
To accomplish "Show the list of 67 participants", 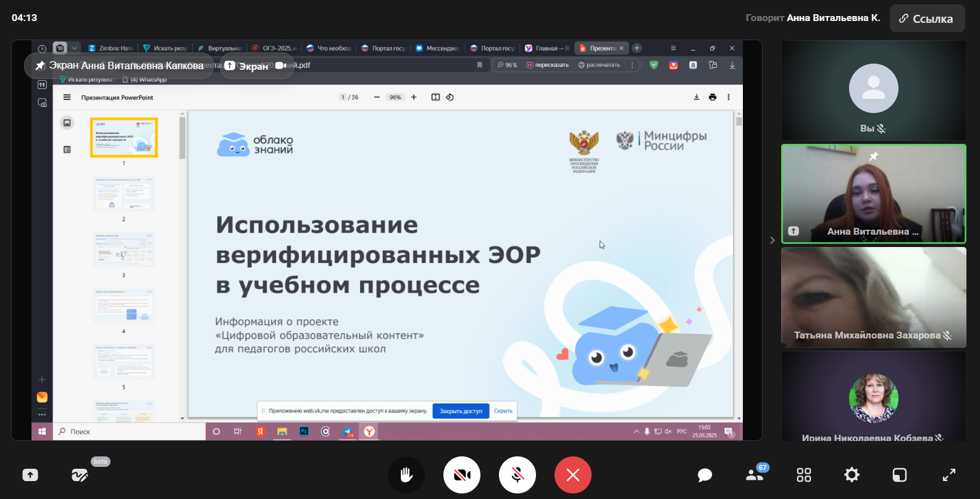I will 755,474.
